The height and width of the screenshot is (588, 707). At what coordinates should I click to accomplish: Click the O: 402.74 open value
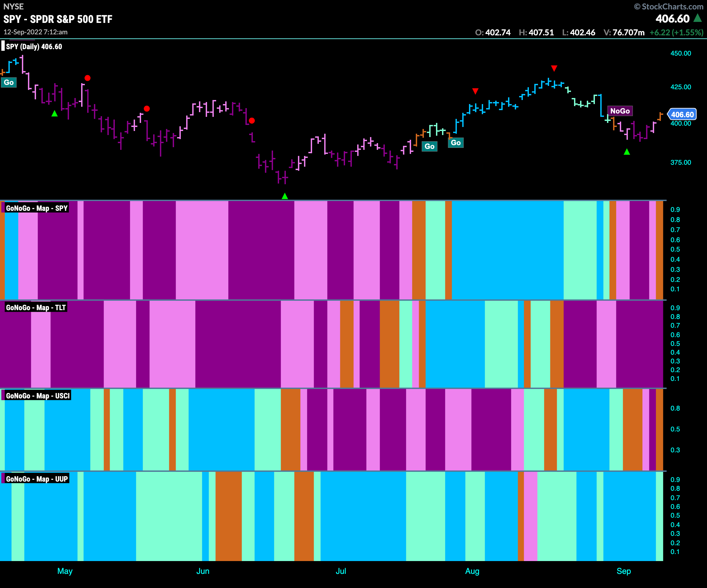(493, 32)
